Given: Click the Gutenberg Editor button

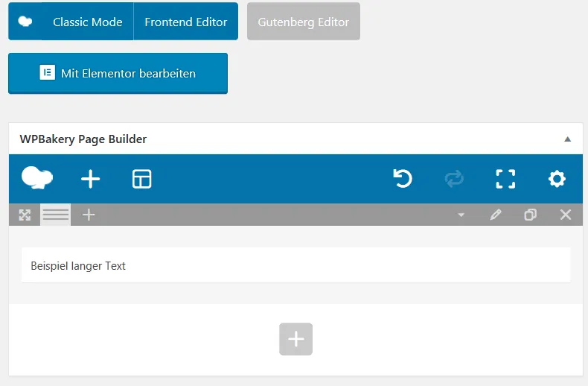Looking at the screenshot, I should (304, 22).
